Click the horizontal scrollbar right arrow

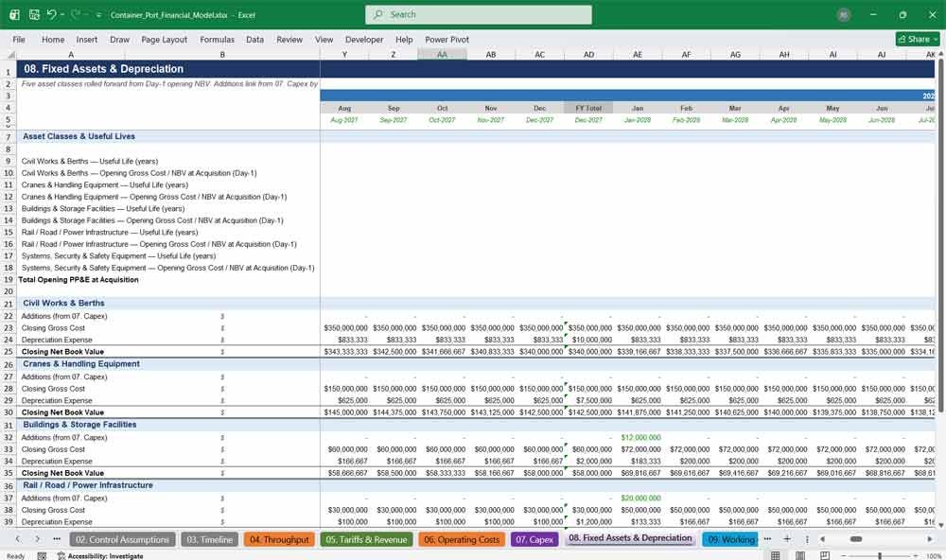pos(930,539)
